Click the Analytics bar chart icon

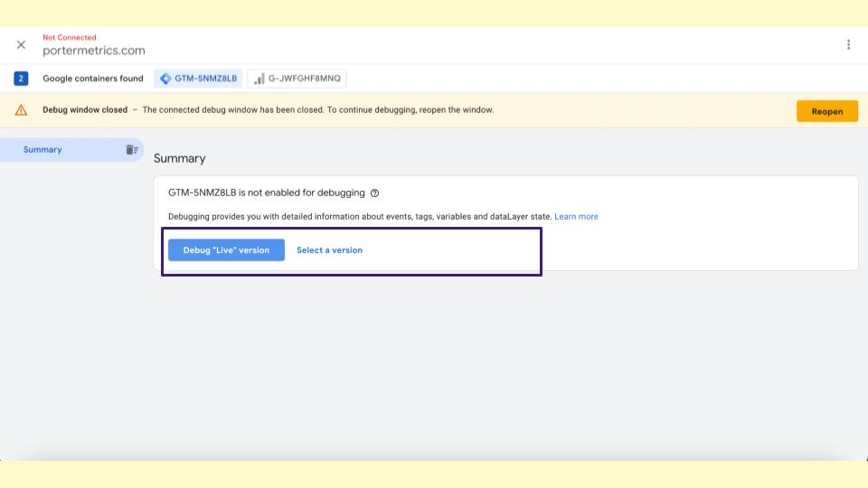coord(259,79)
